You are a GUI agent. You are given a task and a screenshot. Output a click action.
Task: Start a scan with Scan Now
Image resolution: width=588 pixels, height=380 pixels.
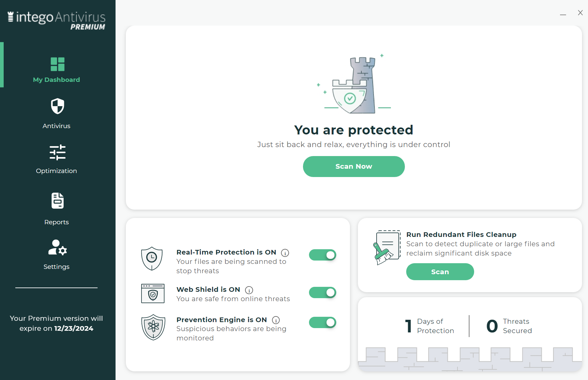(354, 166)
